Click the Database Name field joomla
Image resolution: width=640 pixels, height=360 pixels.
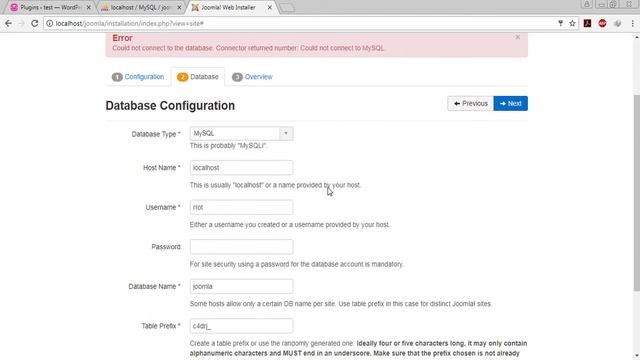(241, 287)
